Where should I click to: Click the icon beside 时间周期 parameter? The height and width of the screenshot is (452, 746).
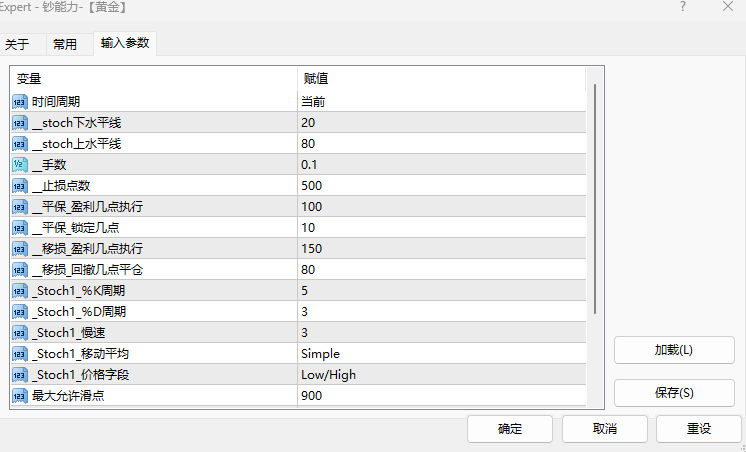click(x=20, y=101)
